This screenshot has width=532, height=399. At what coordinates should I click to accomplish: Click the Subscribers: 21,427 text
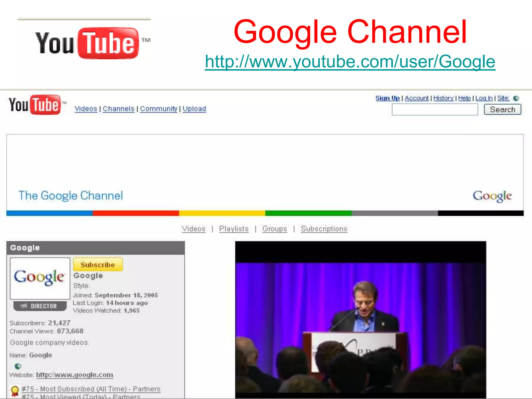(x=40, y=323)
